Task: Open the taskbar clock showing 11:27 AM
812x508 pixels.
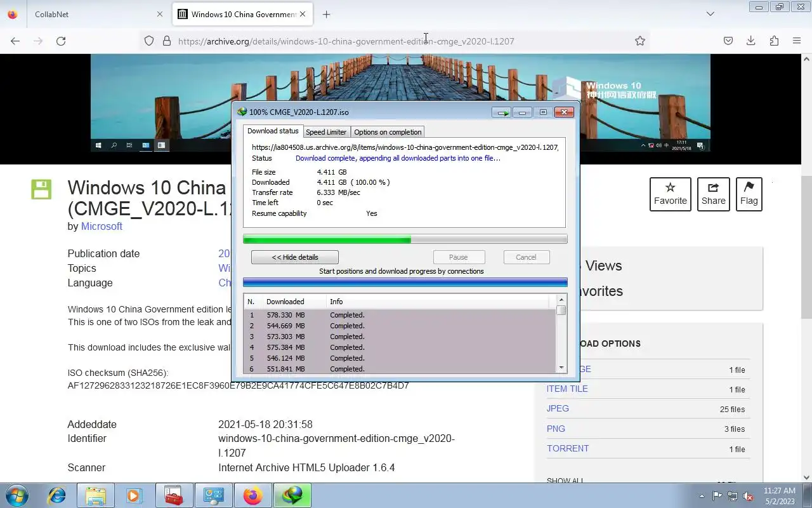Action: pos(779,496)
